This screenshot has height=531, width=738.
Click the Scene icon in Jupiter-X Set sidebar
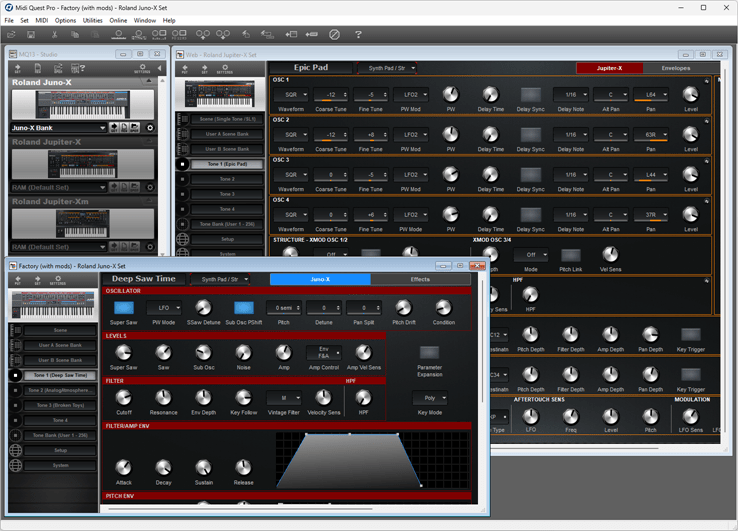(183, 119)
